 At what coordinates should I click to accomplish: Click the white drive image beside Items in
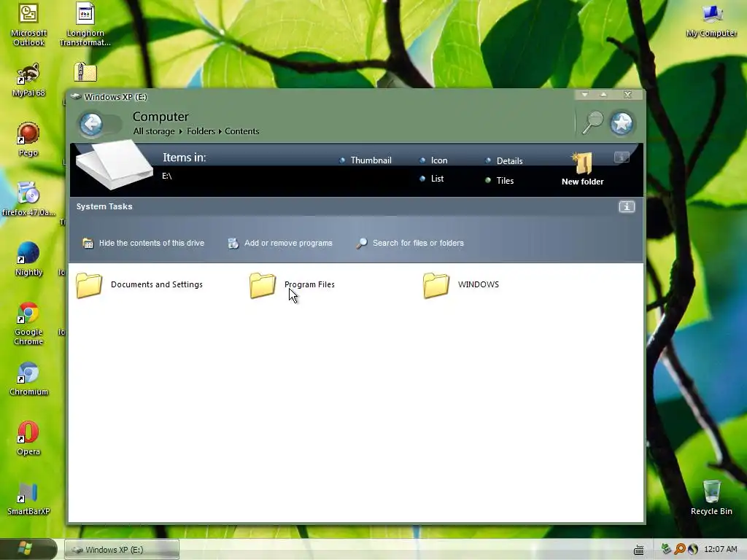(x=115, y=165)
